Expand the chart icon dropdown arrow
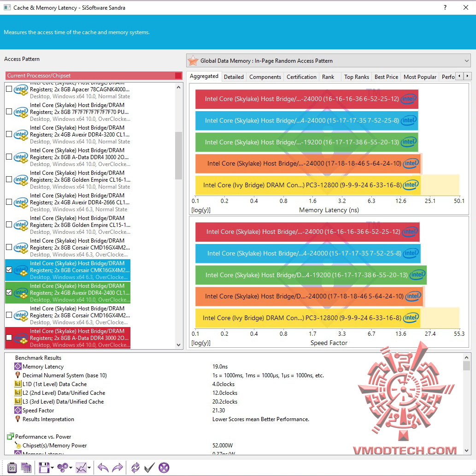476x476 pixels. tap(89, 468)
